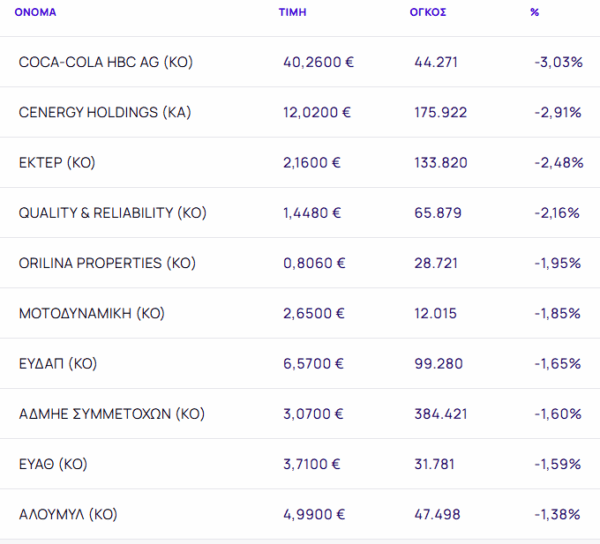The height and width of the screenshot is (544, 600).
Task: Open COCA-COLA HBC AG (KO) stock
Action: [x=106, y=62]
